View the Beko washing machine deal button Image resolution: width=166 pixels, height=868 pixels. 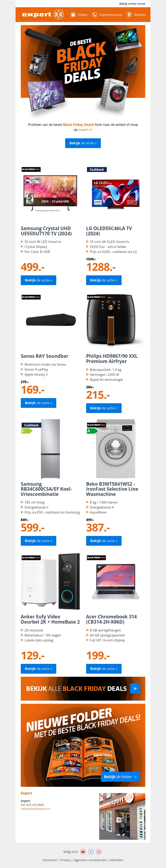point(104,541)
